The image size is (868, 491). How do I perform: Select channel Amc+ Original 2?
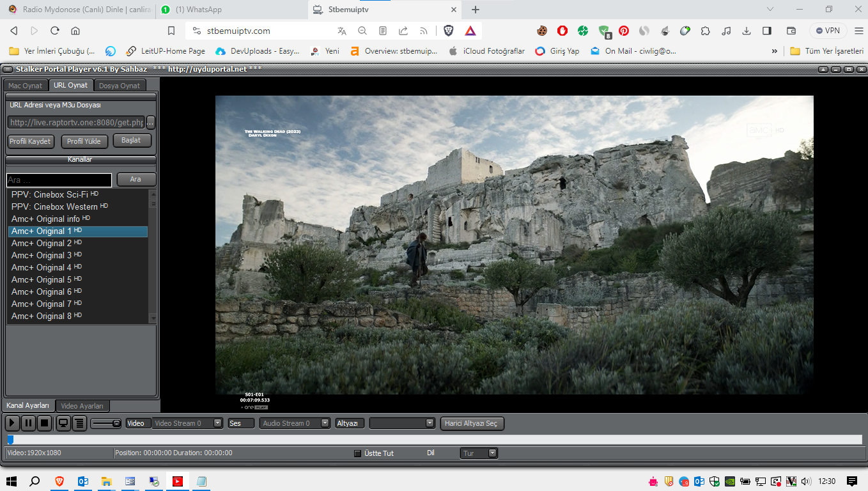78,243
